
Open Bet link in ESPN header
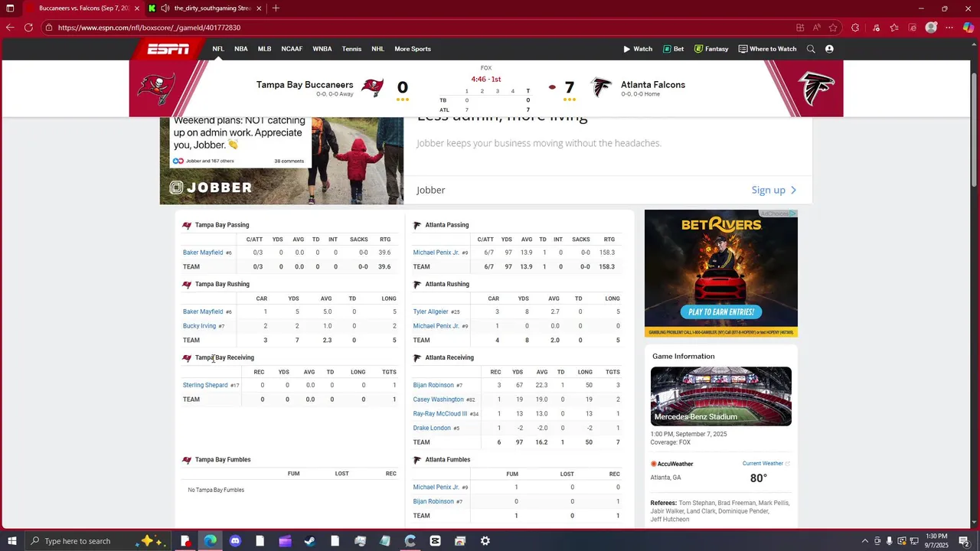coord(674,49)
